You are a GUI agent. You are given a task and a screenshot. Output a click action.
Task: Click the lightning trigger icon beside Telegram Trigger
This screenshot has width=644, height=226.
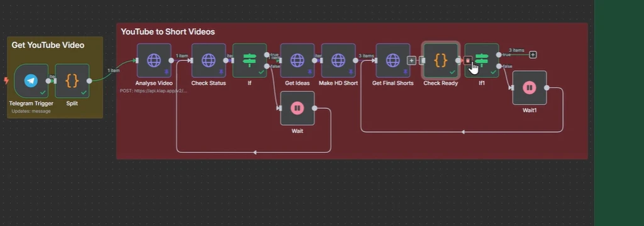click(x=6, y=81)
